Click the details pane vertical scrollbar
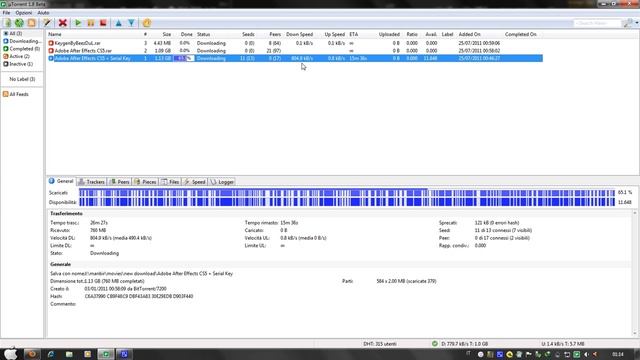Screen dimensions: 640x360 (635, 273)
